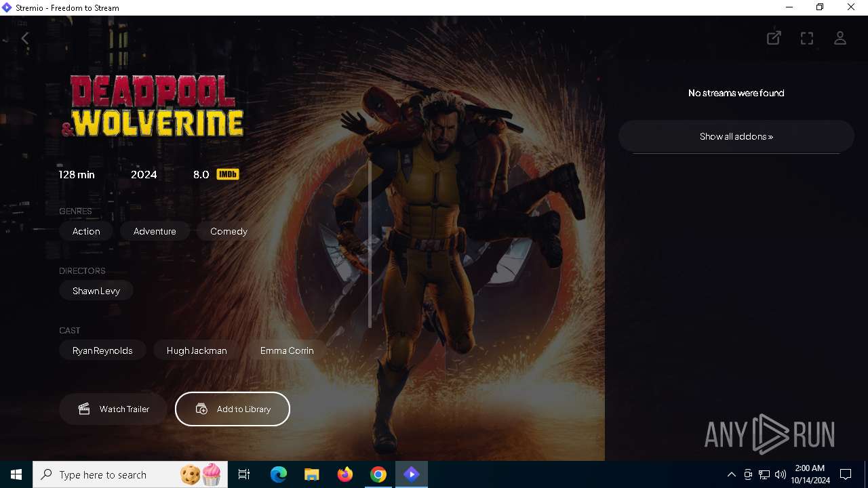Open cast member Emma Corrin
The image size is (868, 488).
287,350
